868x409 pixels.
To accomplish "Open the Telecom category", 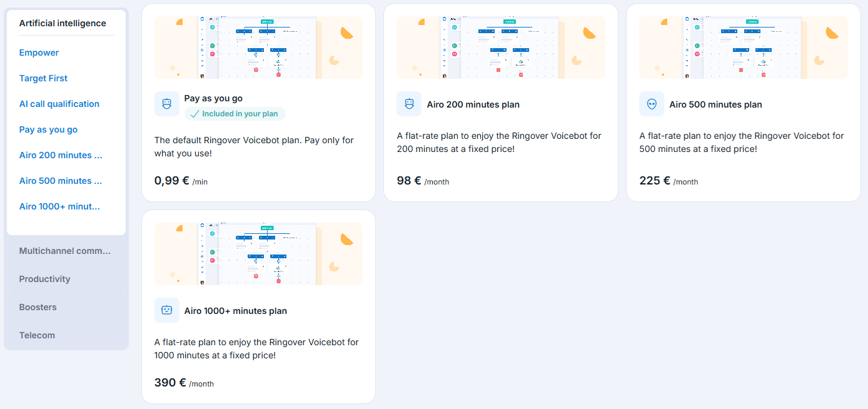I will 37,335.
